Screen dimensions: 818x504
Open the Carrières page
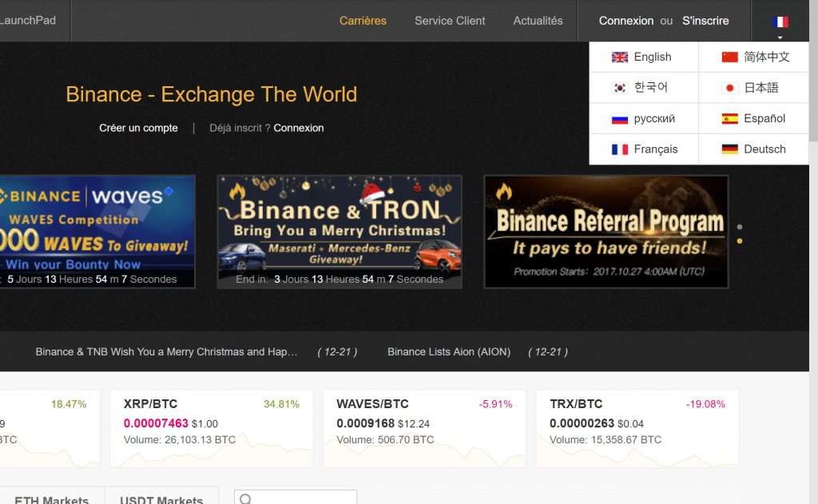click(363, 21)
